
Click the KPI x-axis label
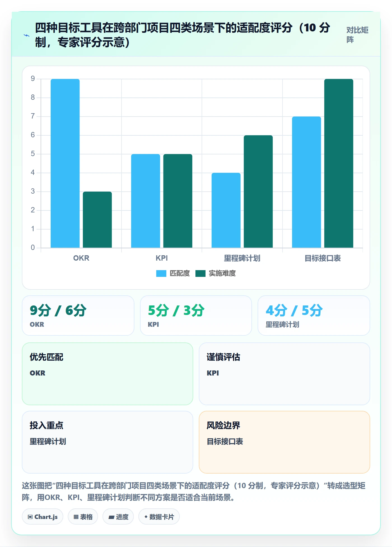(x=162, y=258)
